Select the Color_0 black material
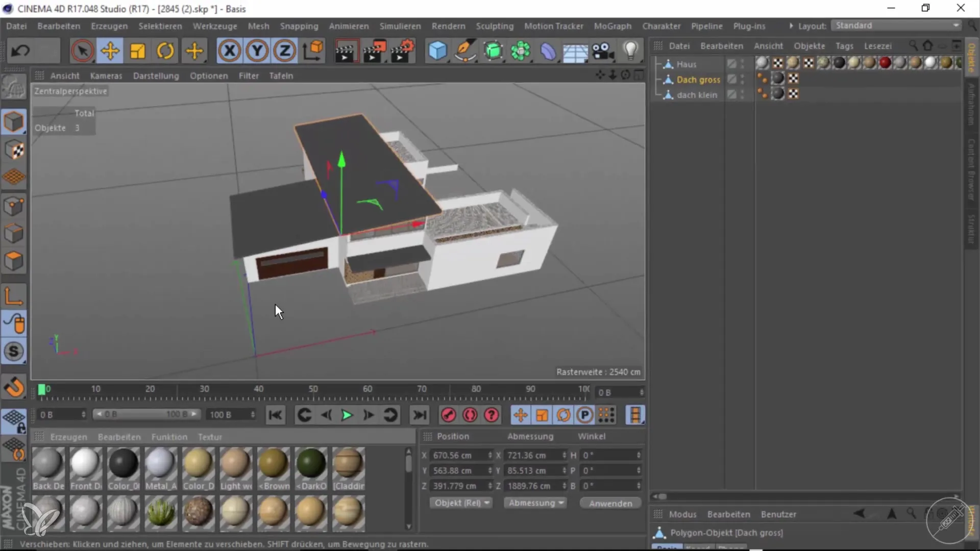980x551 pixels. (123, 468)
